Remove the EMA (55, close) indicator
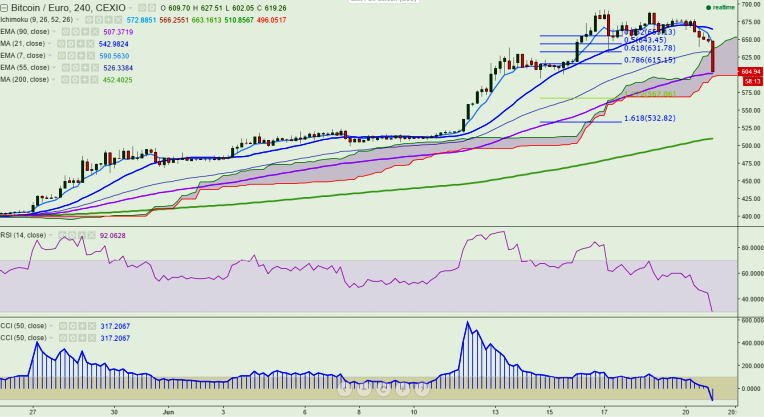Viewport: 764px width, 417px height. tap(95, 67)
